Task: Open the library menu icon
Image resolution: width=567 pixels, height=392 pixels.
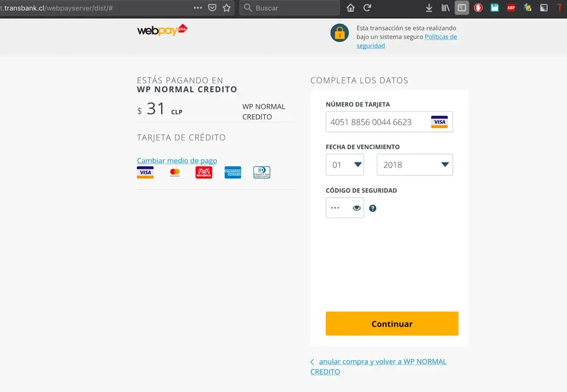Action: tap(446, 7)
